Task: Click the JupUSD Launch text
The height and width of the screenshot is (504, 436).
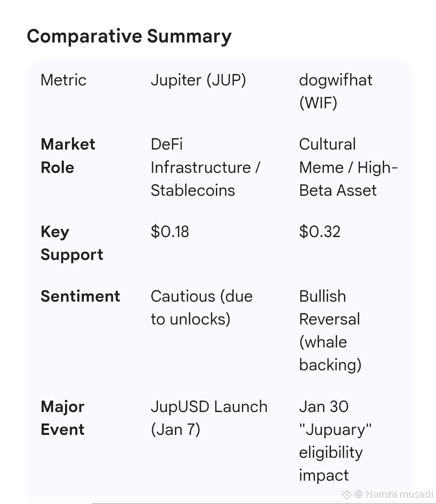Action: [x=209, y=407]
